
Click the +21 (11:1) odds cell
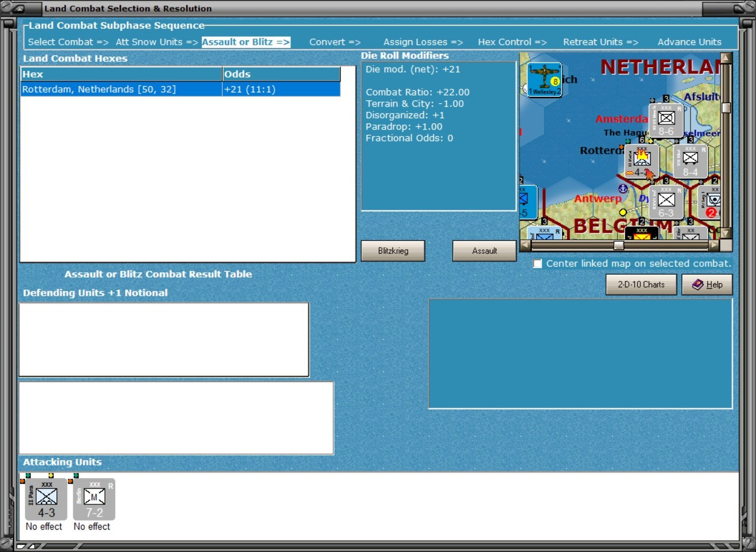[x=281, y=89]
